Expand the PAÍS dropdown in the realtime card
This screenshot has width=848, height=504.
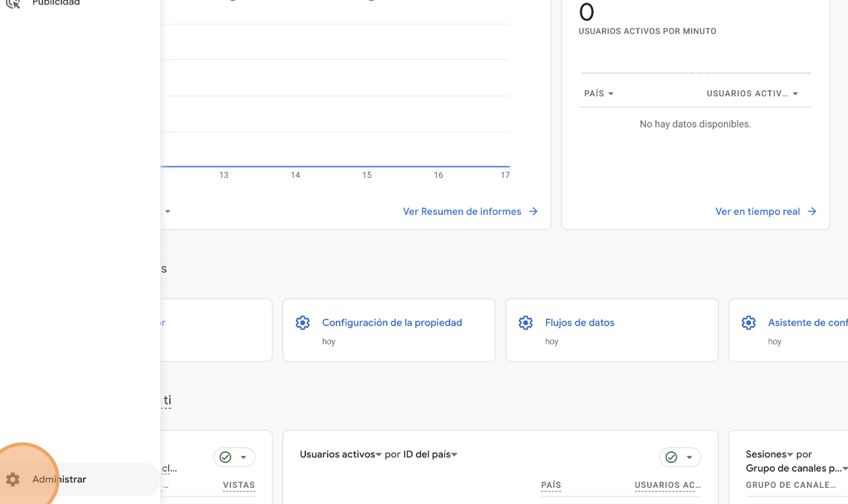(x=599, y=94)
